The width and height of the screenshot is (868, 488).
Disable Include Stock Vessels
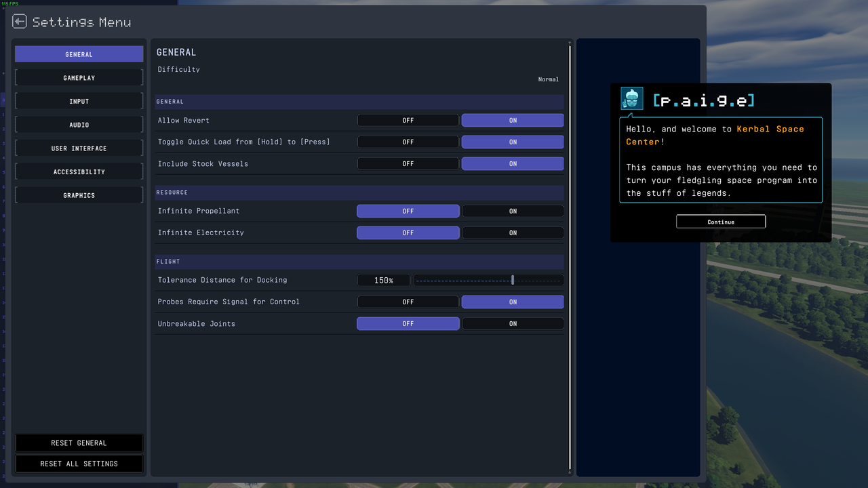point(408,163)
